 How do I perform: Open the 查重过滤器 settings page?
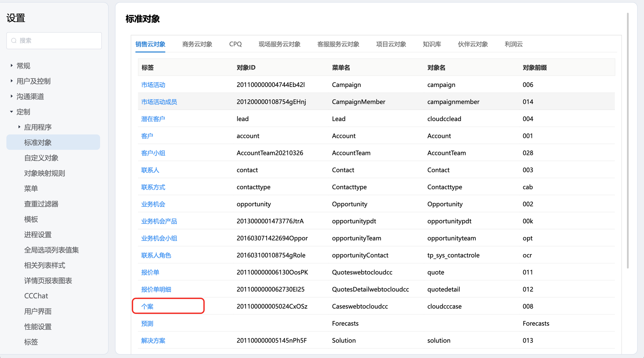(41, 204)
